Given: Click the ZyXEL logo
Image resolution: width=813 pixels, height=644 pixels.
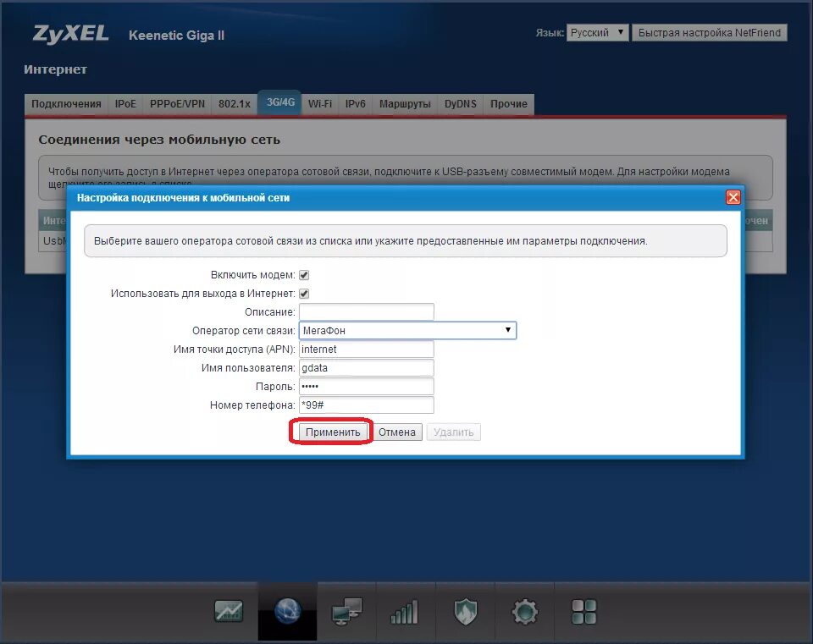Looking at the screenshot, I should click(70, 34).
